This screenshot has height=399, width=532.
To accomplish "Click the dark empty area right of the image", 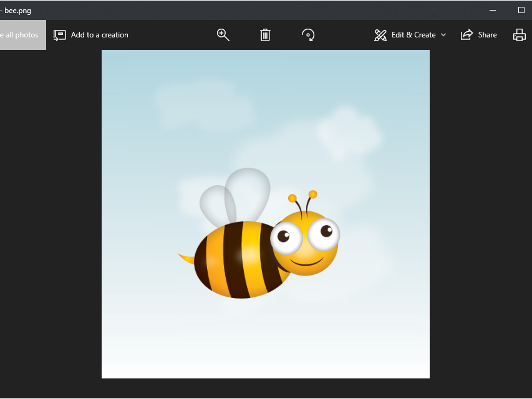I will pos(480,218).
